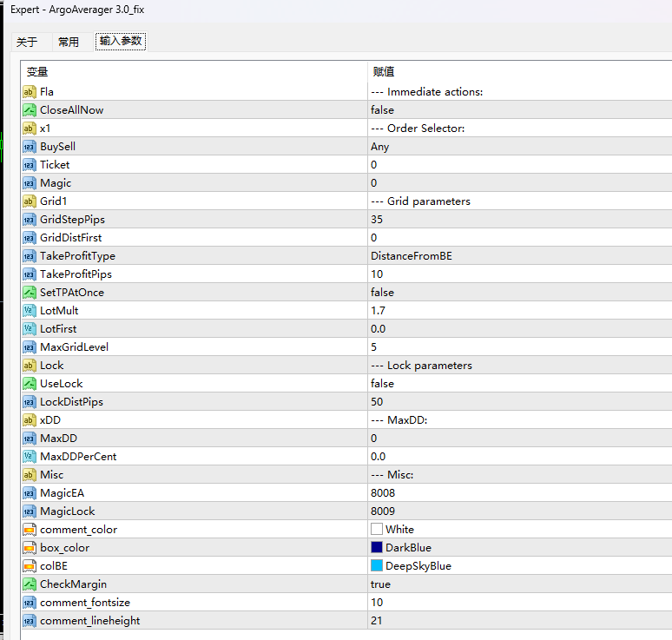Click the White color swatch
The width and height of the screenshot is (672, 640).
tap(377, 529)
